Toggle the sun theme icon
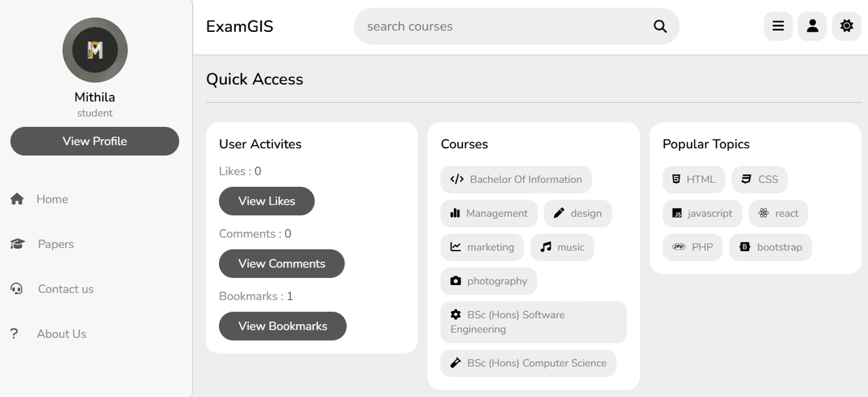The image size is (868, 397). pyautogui.click(x=846, y=26)
